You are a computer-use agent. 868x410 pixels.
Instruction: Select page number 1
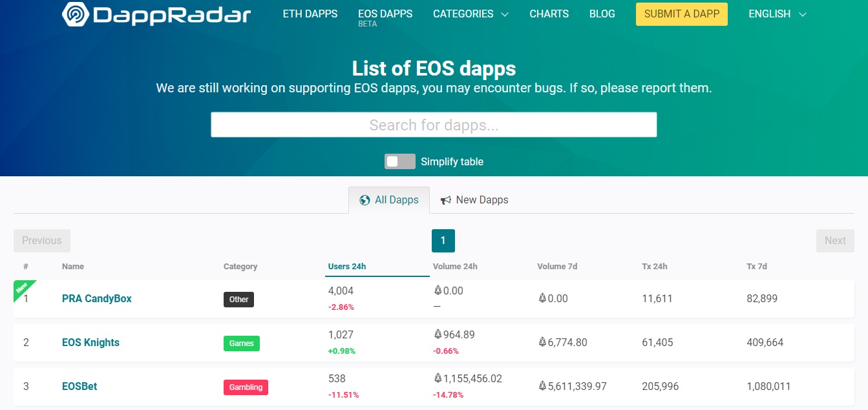pyautogui.click(x=443, y=240)
